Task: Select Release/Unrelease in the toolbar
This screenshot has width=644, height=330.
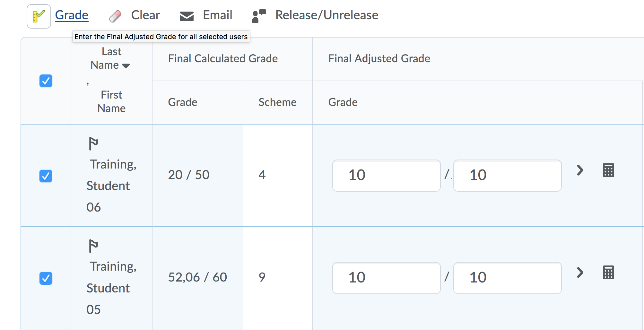Action: coord(326,15)
